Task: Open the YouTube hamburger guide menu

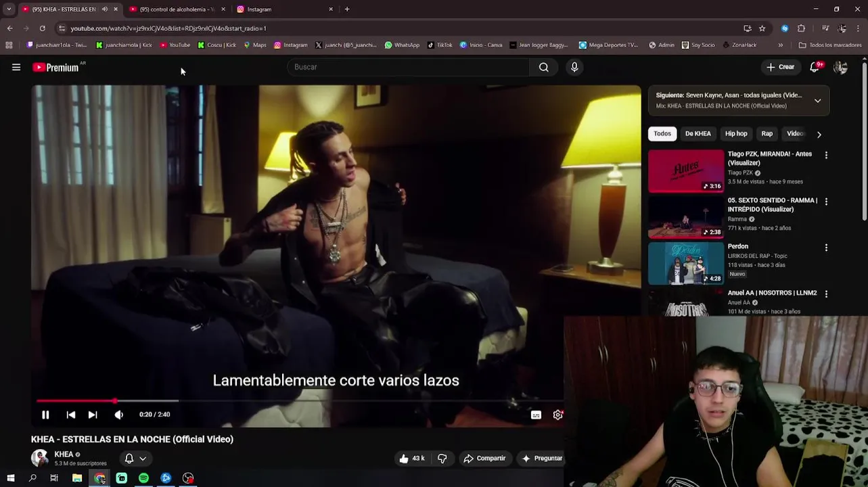Action: point(16,67)
